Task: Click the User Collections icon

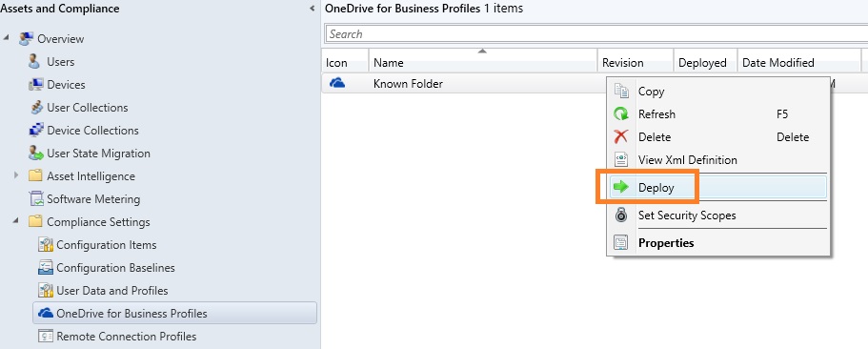Action: point(36,107)
